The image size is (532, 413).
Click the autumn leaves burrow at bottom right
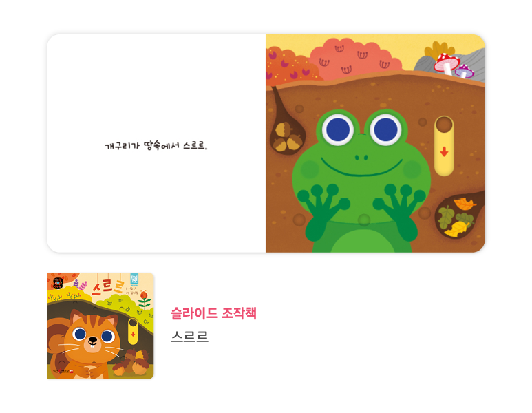click(x=458, y=216)
